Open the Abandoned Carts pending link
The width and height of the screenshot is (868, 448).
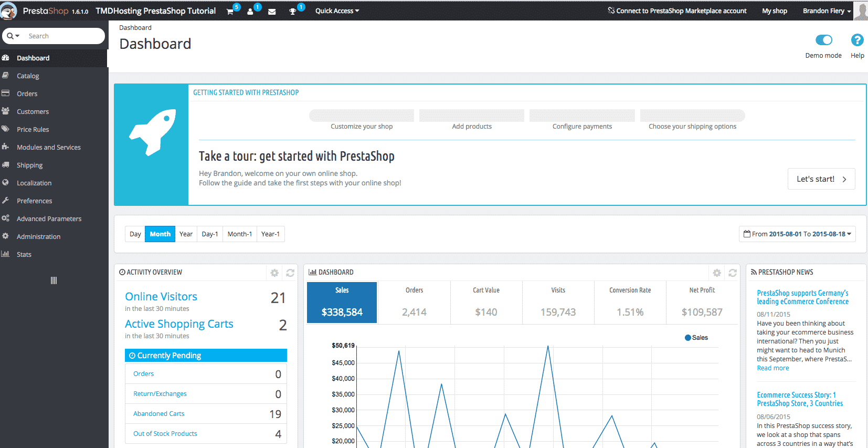tap(158, 414)
